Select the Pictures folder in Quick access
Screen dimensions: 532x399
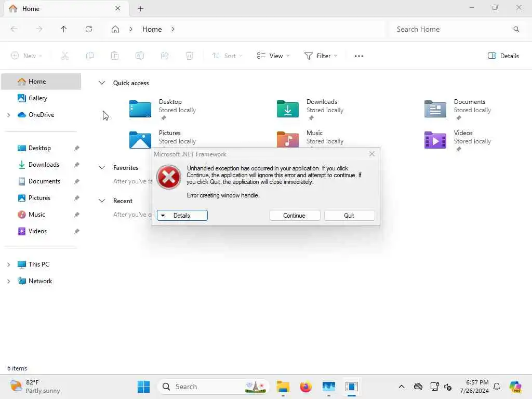click(x=163, y=138)
